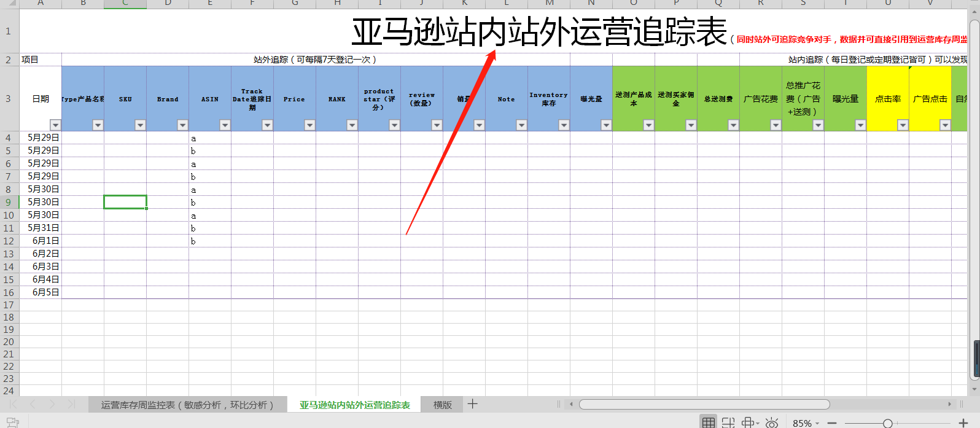Switch to 运营库存周监控表 sheet tab
980x428 pixels.
187,405
